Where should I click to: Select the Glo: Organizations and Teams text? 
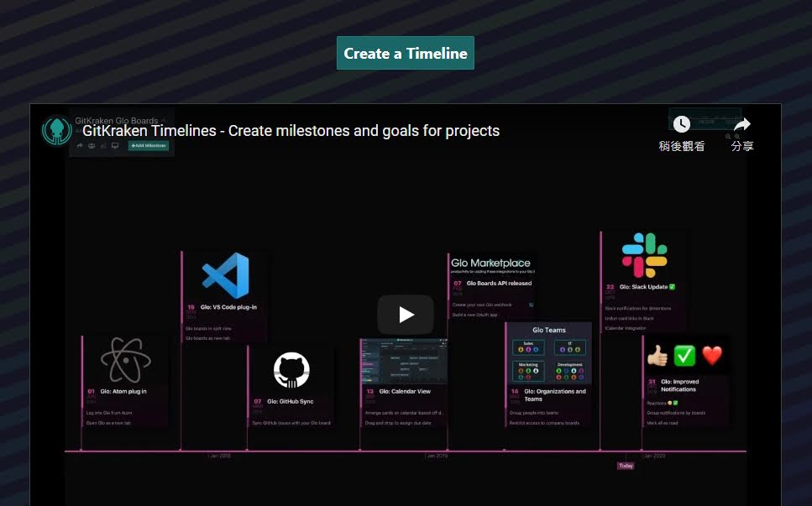[554, 395]
